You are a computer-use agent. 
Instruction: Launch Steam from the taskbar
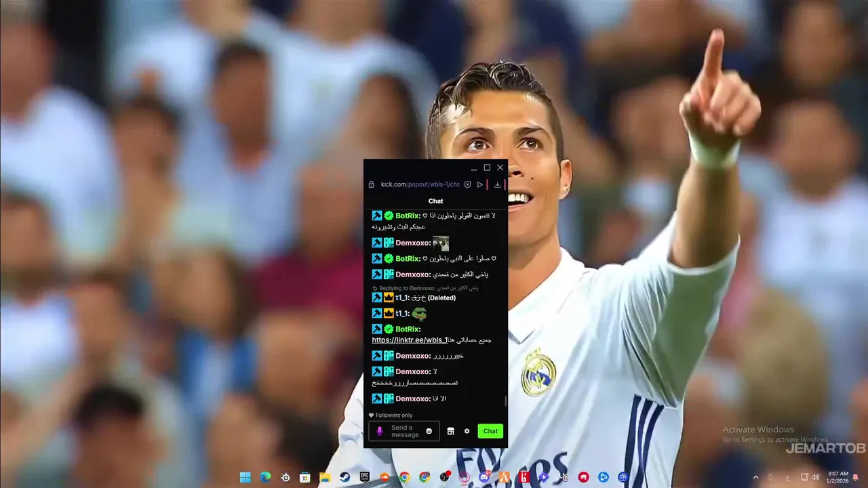click(x=344, y=477)
